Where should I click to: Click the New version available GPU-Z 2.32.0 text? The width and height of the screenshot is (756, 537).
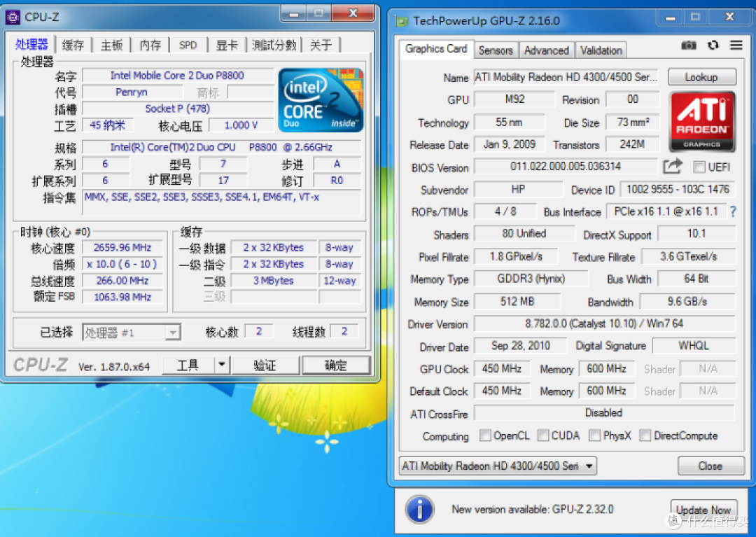pyautogui.click(x=532, y=510)
